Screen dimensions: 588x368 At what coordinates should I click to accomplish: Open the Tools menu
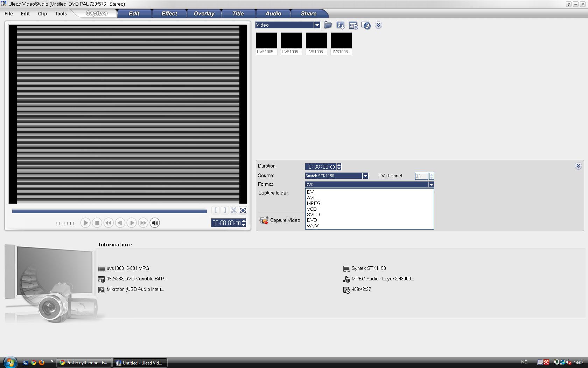pyautogui.click(x=61, y=14)
